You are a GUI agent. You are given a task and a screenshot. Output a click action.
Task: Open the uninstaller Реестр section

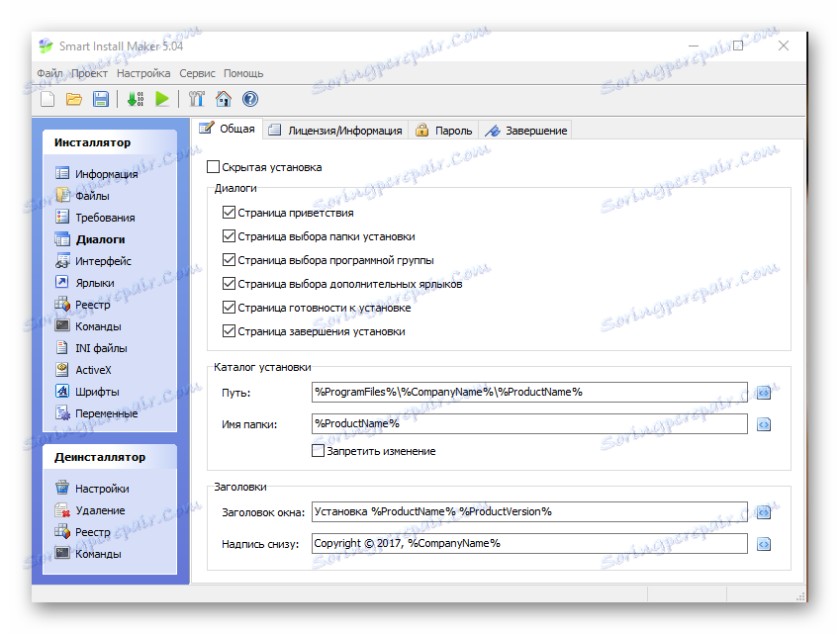(82, 532)
